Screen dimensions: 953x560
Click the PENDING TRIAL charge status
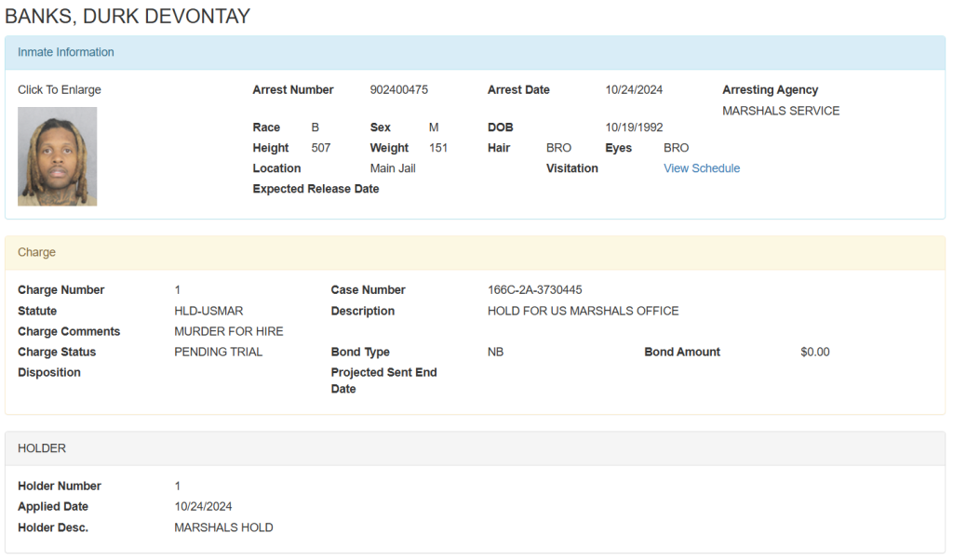click(218, 352)
